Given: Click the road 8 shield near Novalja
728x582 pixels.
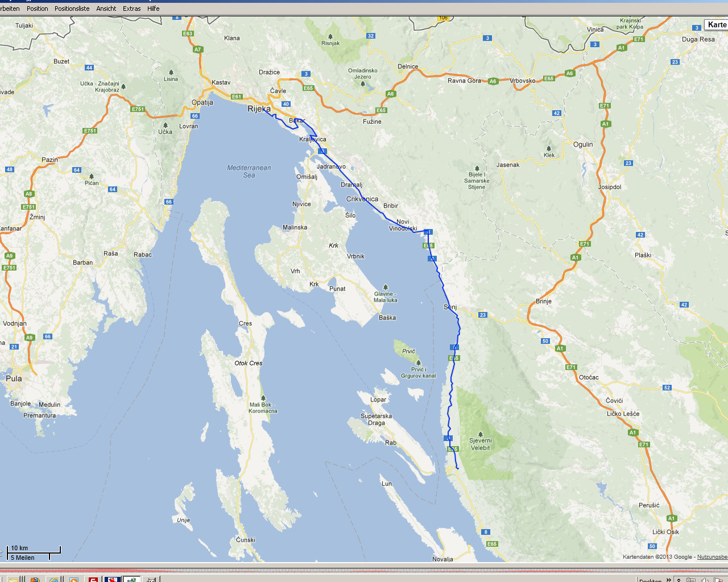Looking at the screenshot, I should 485,532.
